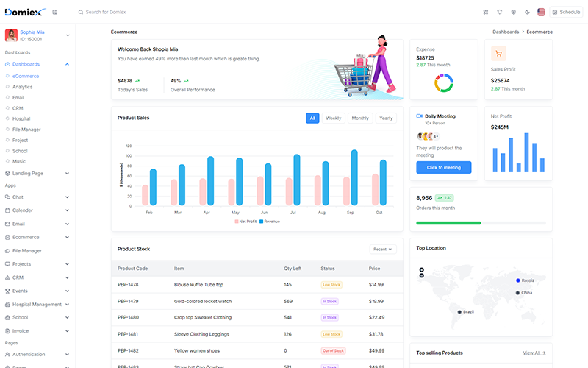This screenshot has width=588, height=368.
Task: Toggle dark mode moon icon
Action: tap(527, 12)
